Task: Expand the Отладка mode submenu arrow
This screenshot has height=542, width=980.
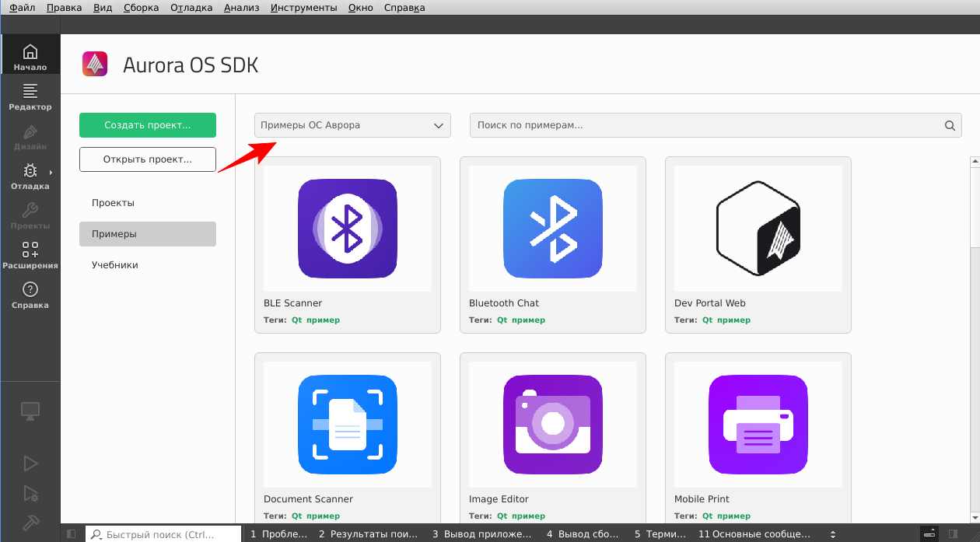Action: [x=51, y=172]
